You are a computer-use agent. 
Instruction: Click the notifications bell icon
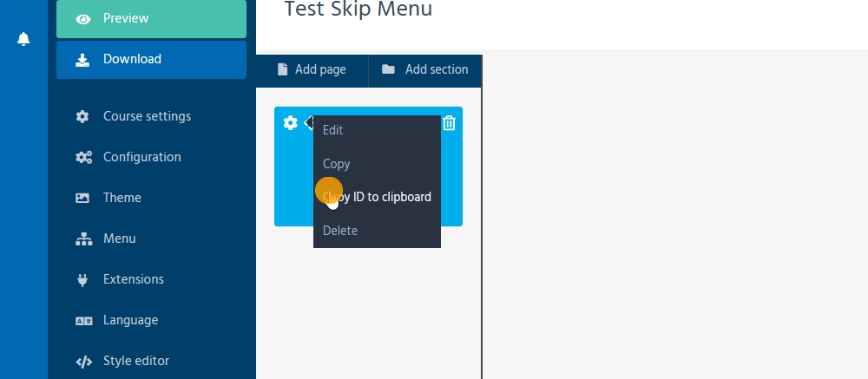pyautogui.click(x=23, y=39)
